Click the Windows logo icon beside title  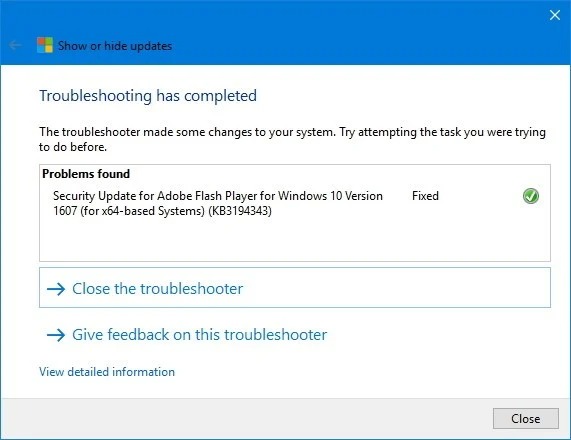(x=45, y=45)
